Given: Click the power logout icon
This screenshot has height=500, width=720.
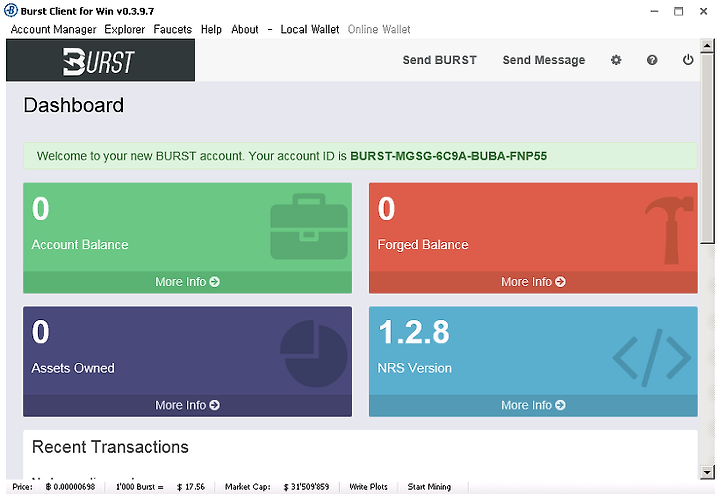Looking at the screenshot, I should 687,60.
